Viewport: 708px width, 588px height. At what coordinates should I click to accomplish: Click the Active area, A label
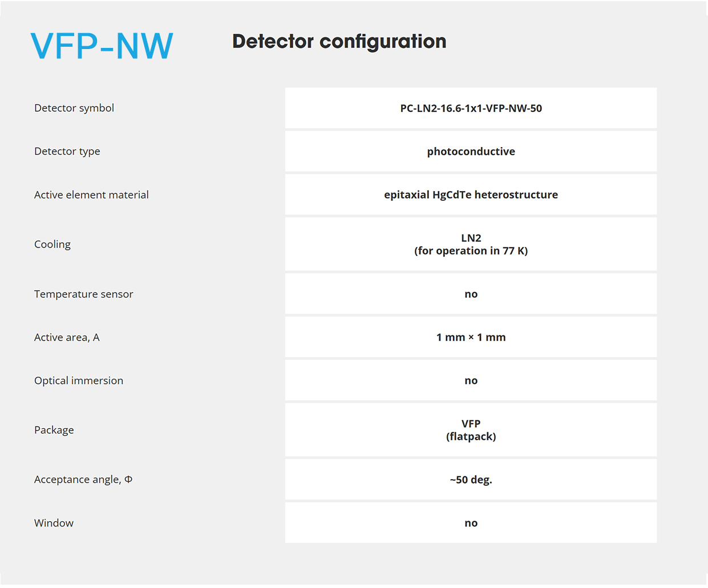[67, 338]
